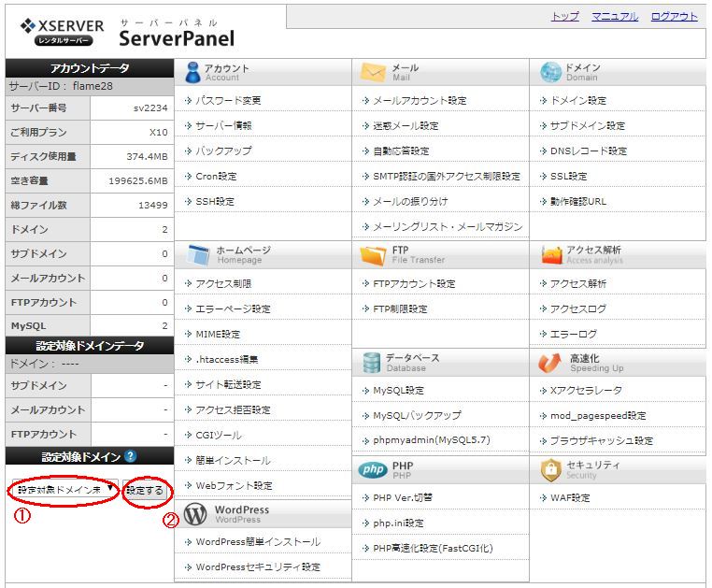Click the Account section user icon
Image resolution: width=712 pixels, height=588 pixels.
point(192,73)
